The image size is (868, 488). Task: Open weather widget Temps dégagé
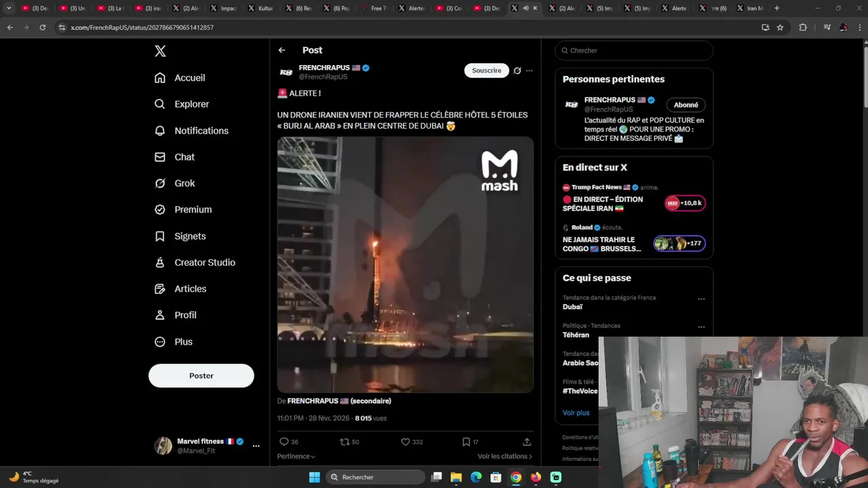coord(34,477)
